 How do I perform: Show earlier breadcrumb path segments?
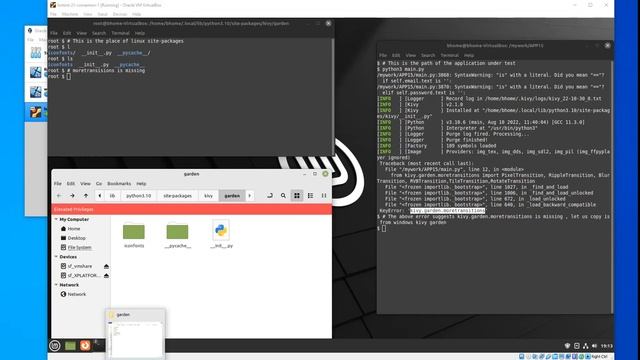[x=100, y=196]
